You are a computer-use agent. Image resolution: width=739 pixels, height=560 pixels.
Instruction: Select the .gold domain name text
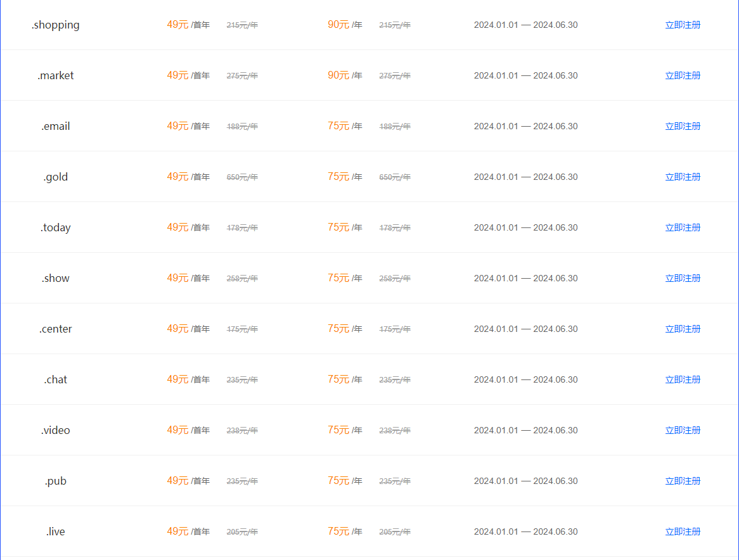click(x=56, y=177)
